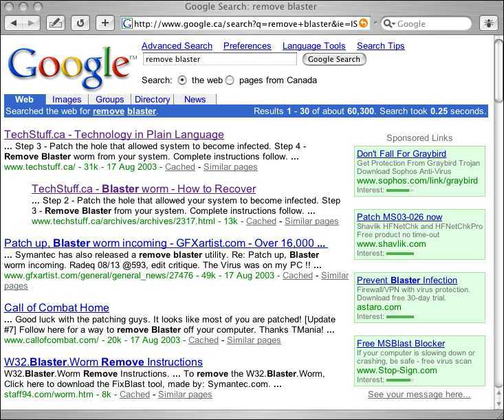Click the "remove blaster" search query field
Viewport: 504px width, 420px height.
pos(219,60)
